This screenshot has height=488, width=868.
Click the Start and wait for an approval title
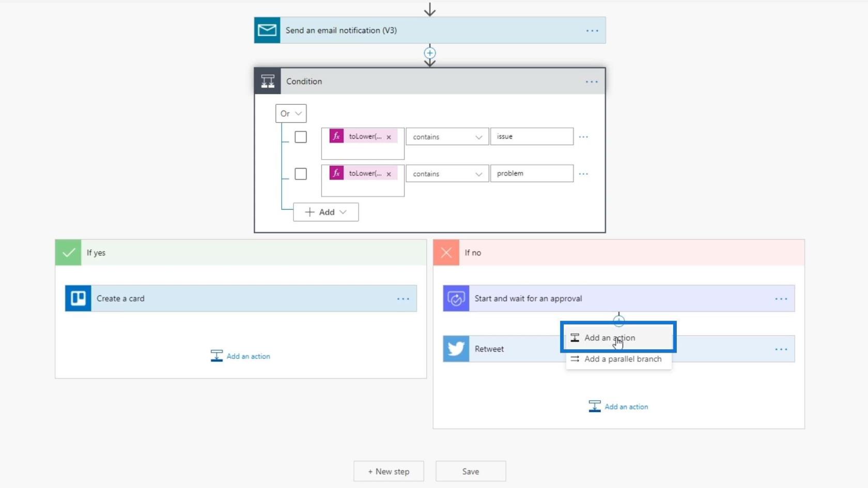(x=528, y=298)
